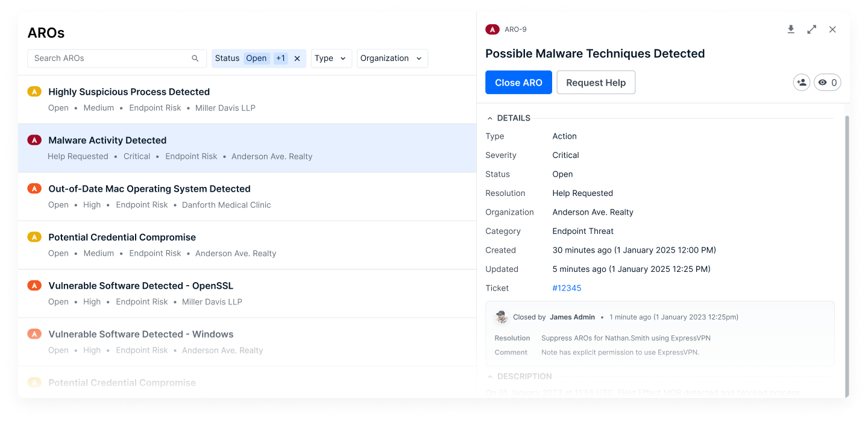Open ticket link #12345
Image resolution: width=868 pixels, height=422 pixels.
point(567,288)
